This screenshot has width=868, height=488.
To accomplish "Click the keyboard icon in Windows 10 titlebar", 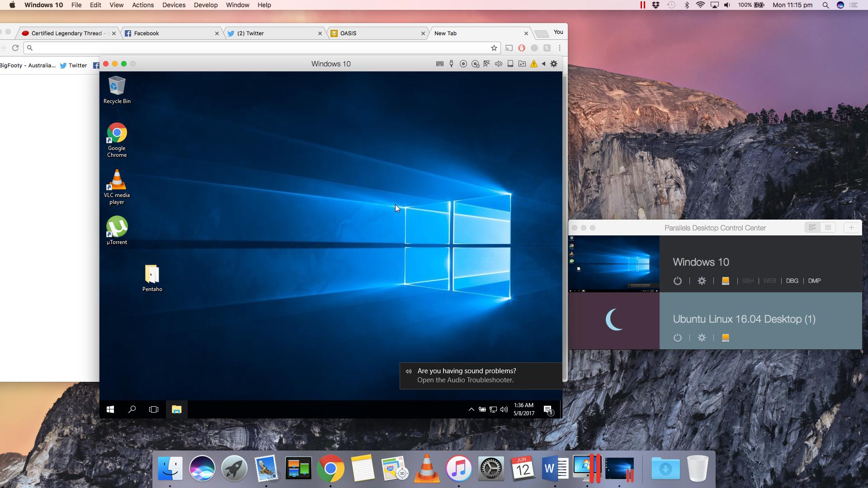I will pos(439,64).
